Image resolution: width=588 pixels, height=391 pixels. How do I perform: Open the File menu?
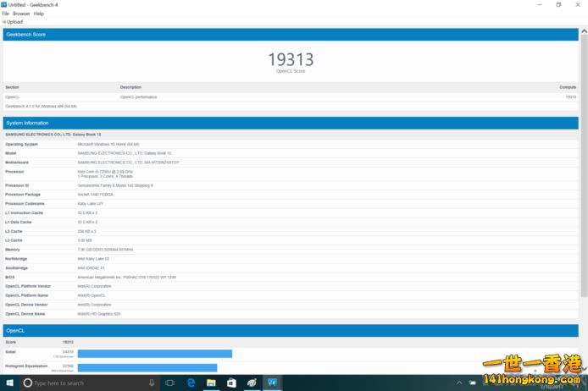pyautogui.click(x=5, y=14)
